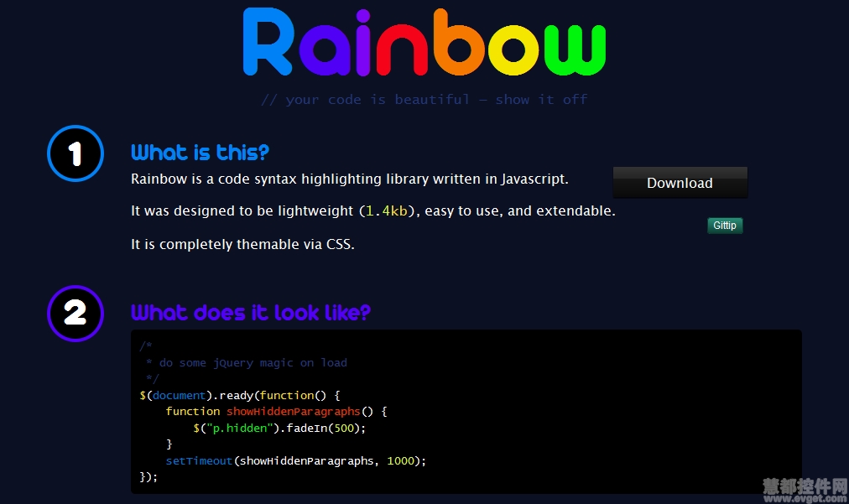Click the sentence starting 'Rainbow is a code syntax'

tap(350, 179)
